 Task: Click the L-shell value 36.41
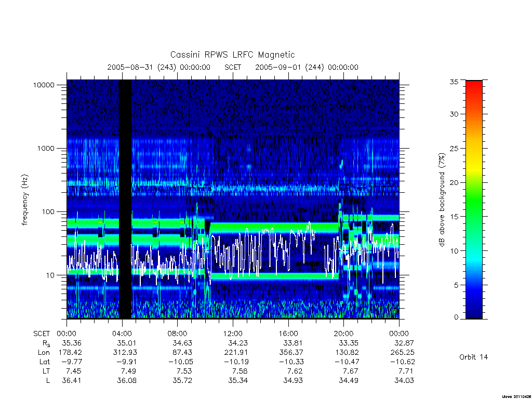pyautogui.click(x=72, y=381)
